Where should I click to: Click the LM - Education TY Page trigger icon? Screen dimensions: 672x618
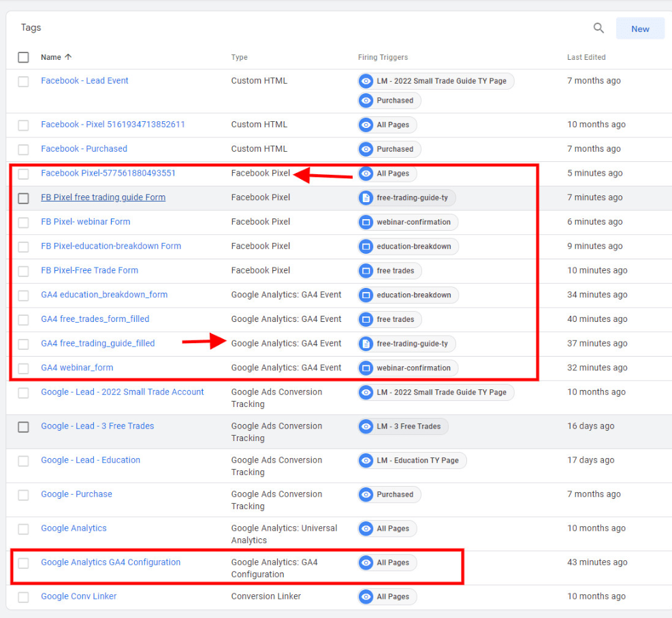366,461
